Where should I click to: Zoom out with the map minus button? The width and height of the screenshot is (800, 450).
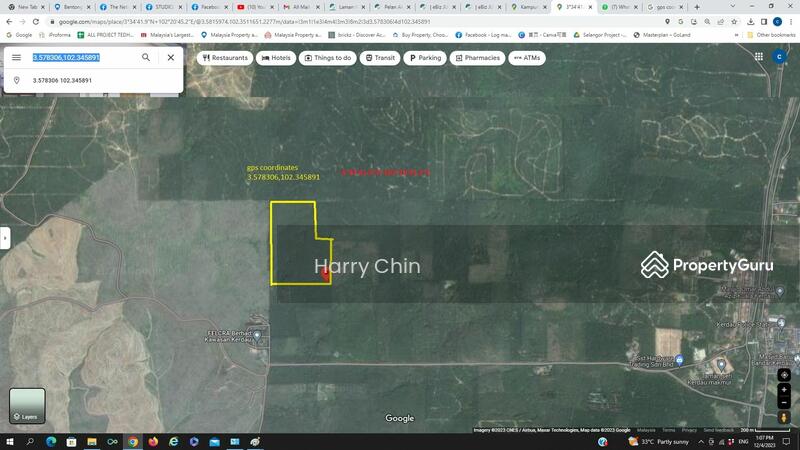(784, 403)
